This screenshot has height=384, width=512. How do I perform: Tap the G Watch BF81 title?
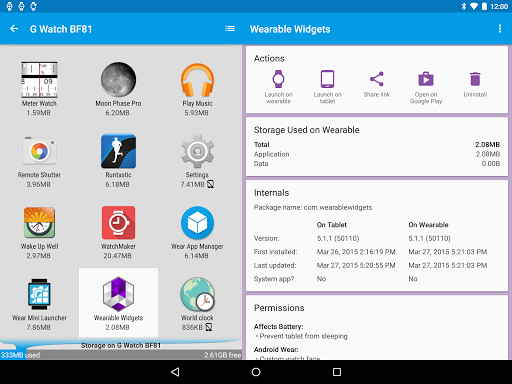(x=61, y=29)
